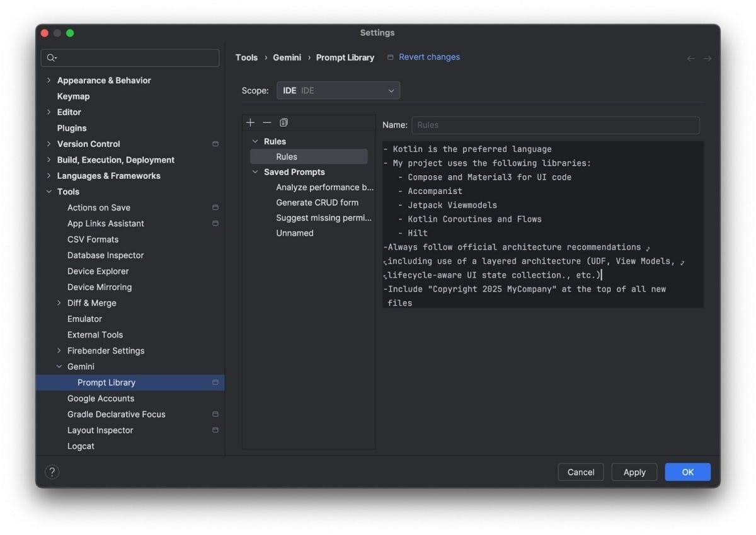Image resolution: width=756 pixels, height=535 pixels.
Task: Click the search magnifier icon in settings
Action: (52, 58)
